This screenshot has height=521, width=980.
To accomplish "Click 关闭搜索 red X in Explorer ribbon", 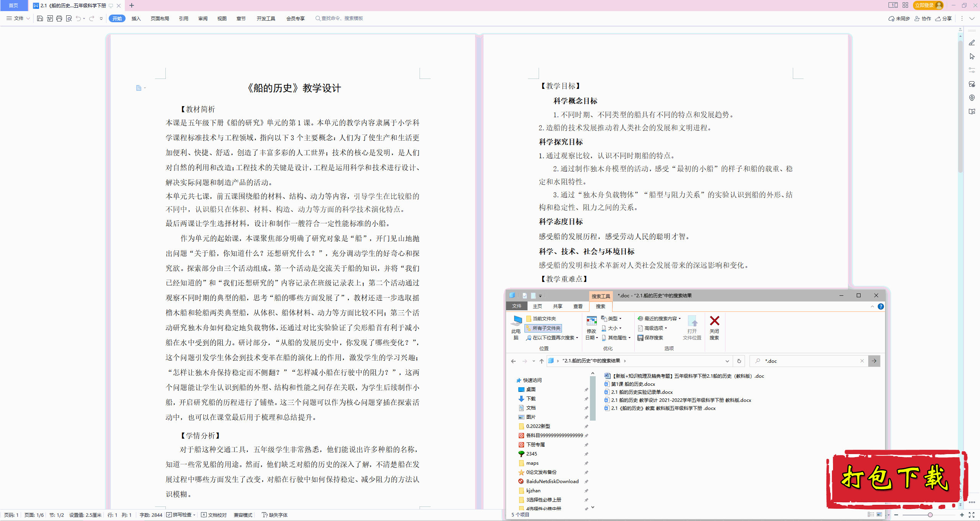I will tap(714, 328).
